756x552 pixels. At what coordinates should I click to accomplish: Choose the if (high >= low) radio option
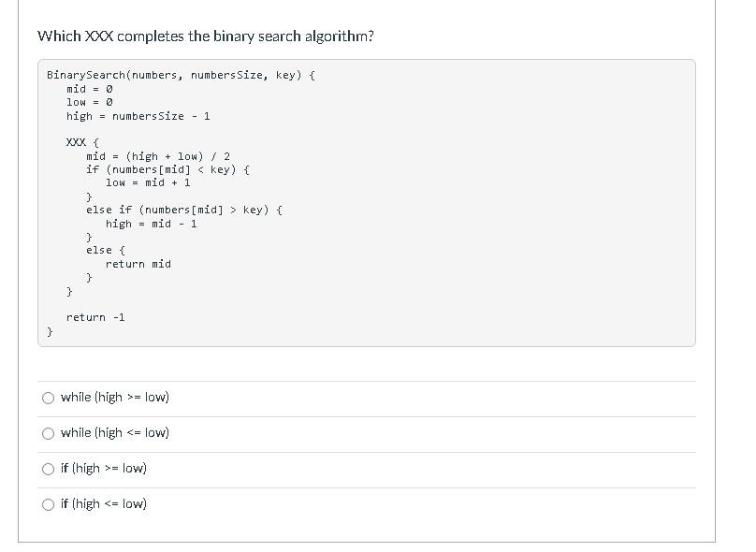49,469
